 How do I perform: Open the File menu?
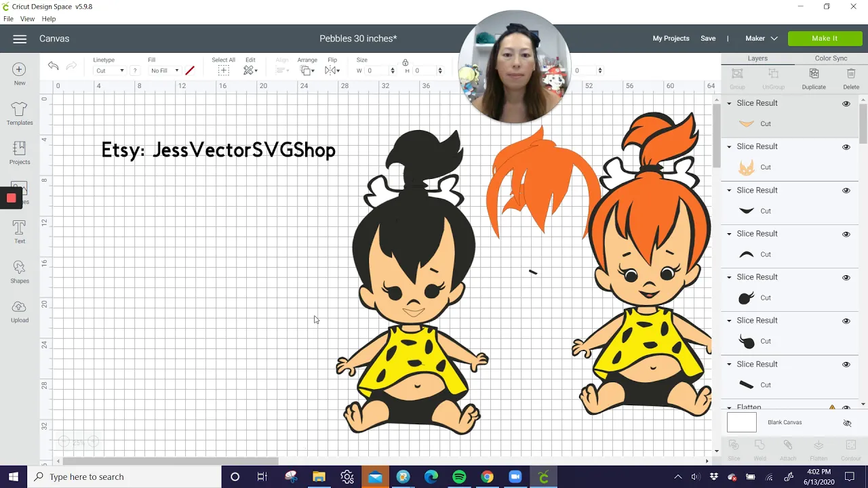(8, 19)
